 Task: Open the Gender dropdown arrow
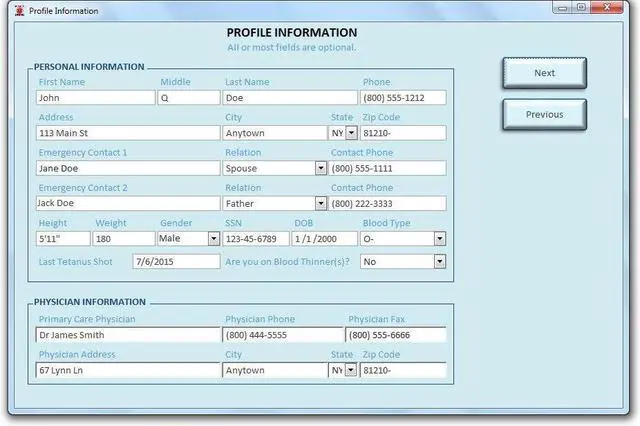(214, 238)
